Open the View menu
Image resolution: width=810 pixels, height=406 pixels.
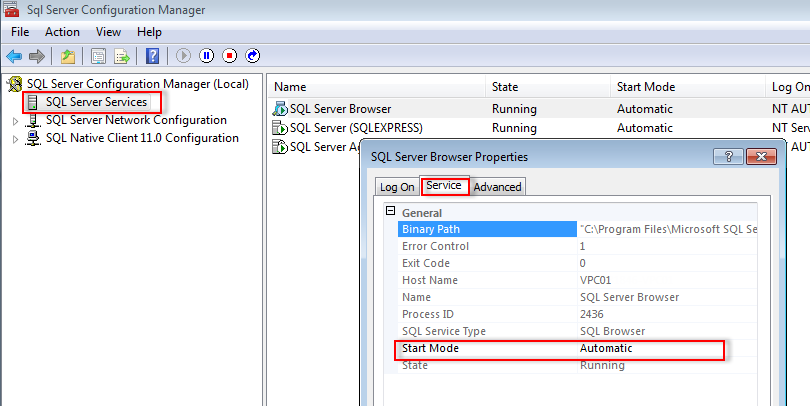[108, 32]
